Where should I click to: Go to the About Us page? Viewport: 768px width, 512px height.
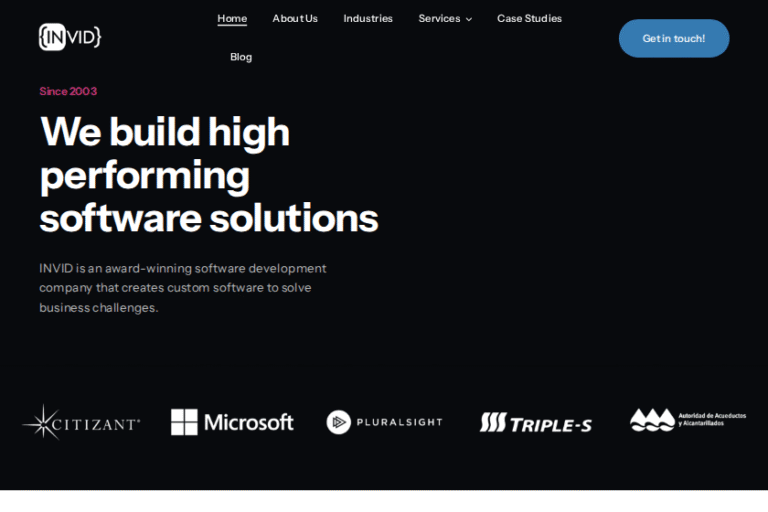pos(295,18)
